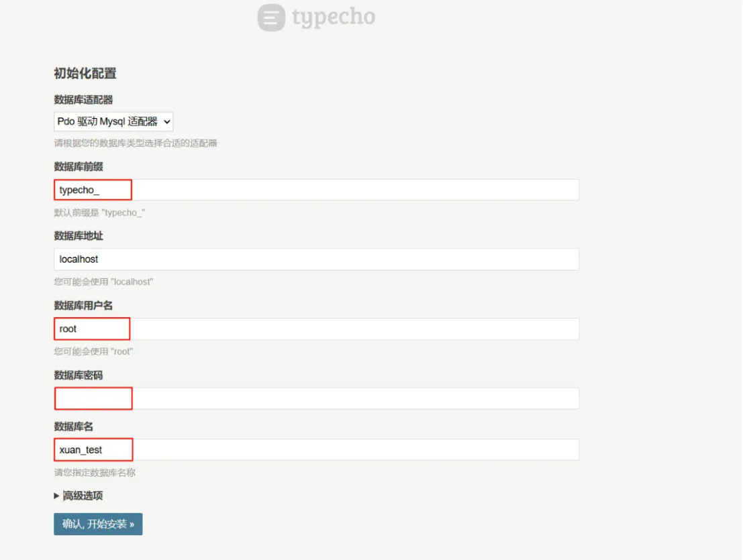Click the typecho logo icon

coord(271,17)
